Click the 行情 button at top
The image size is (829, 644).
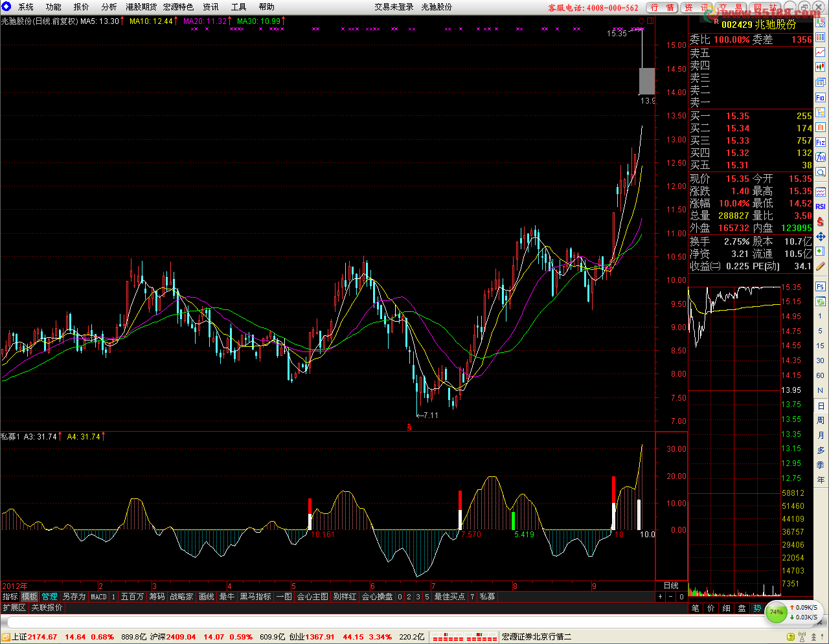tap(663, 8)
